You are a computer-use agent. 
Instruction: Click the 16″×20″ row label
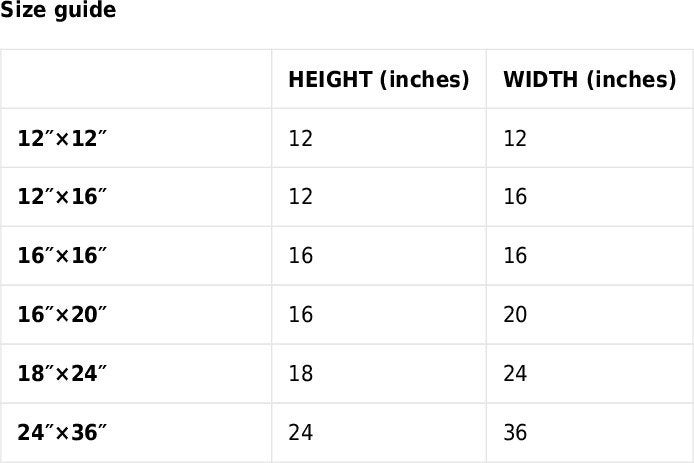62,314
